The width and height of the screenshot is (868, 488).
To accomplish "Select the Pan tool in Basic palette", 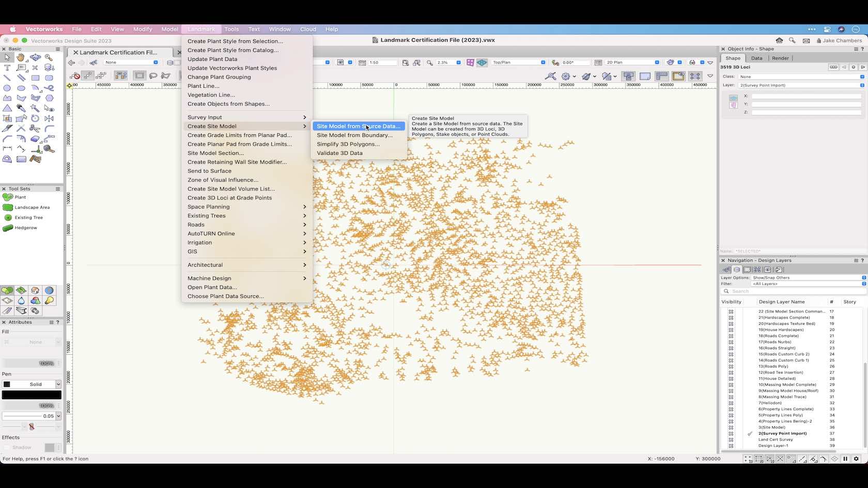I will [21, 58].
